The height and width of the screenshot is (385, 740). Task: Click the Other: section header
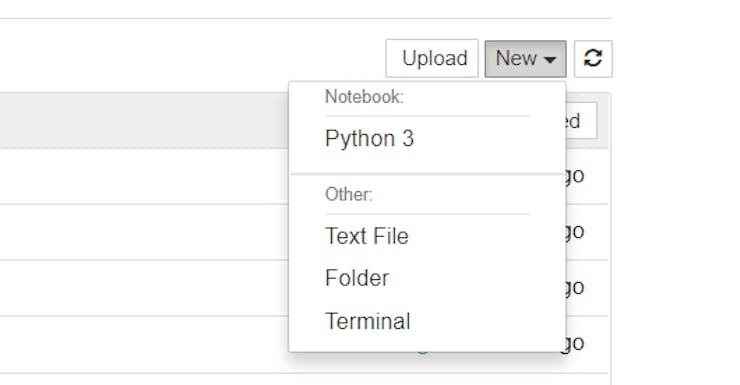click(x=349, y=194)
